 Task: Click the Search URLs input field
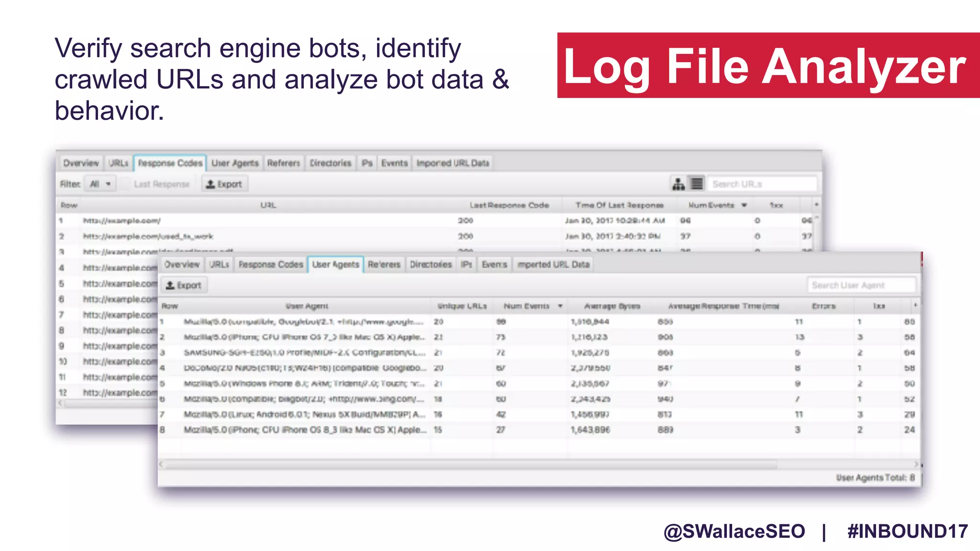coord(762,184)
